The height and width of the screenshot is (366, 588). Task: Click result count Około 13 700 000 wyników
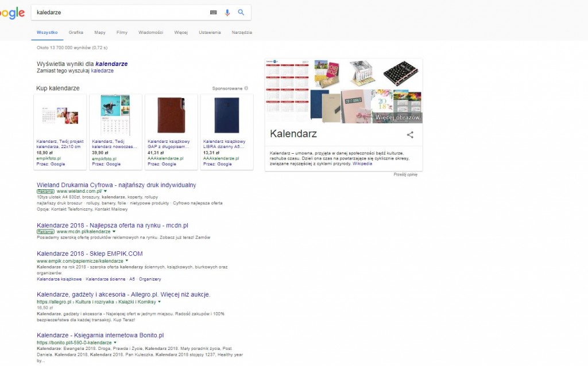72,48
